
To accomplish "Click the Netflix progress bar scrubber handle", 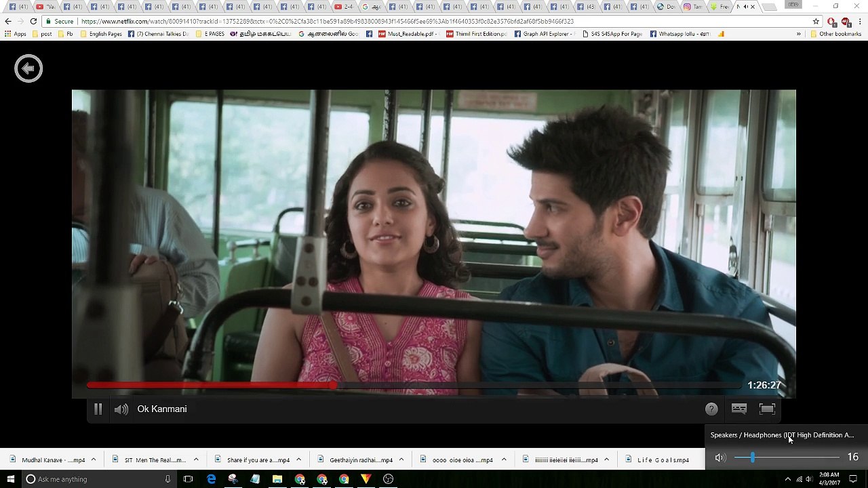I will click(334, 385).
